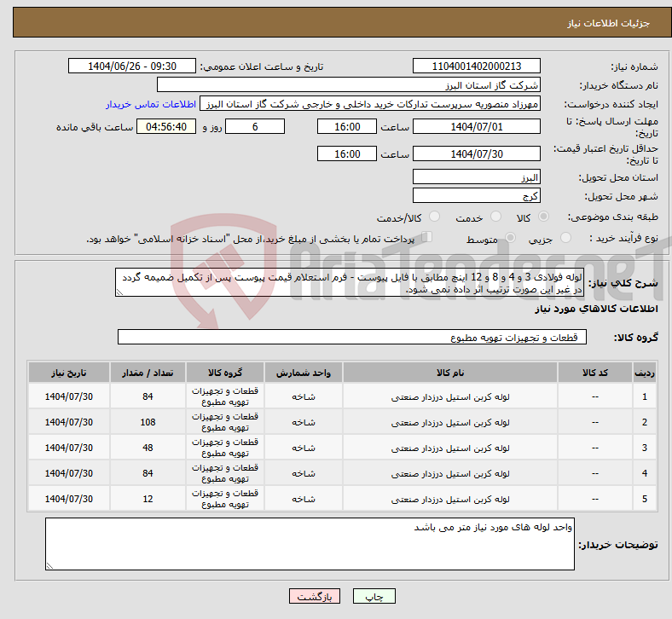Click unit شاخه in row 1
The width and height of the screenshot is (672, 619).
[x=304, y=397]
